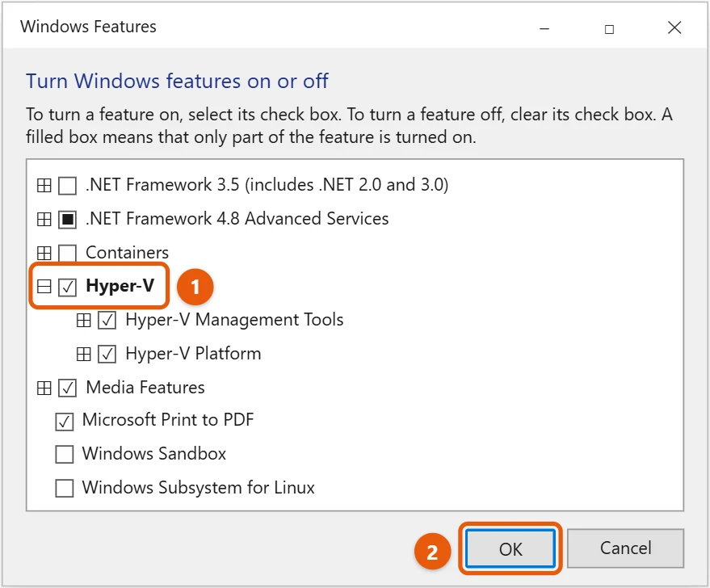The width and height of the screenshot is (710, 588).
Task: Maximize the Windows Features window
Action: [x=610, y=28]
